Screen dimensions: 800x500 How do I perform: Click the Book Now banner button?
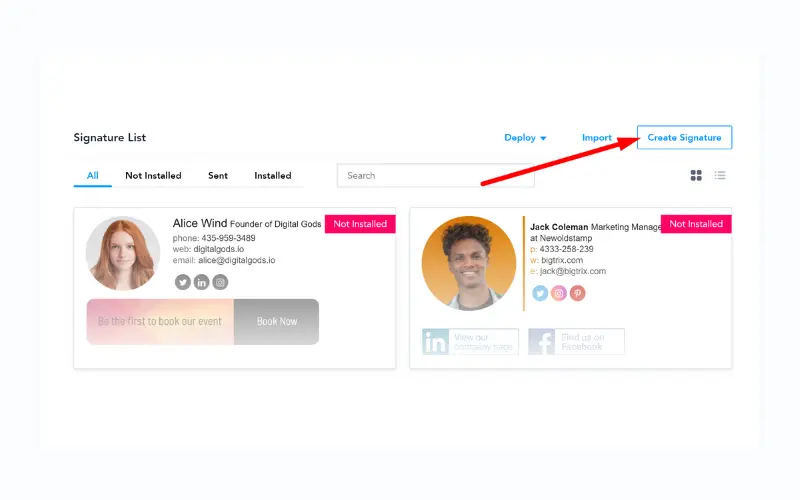tap(277, 321)
